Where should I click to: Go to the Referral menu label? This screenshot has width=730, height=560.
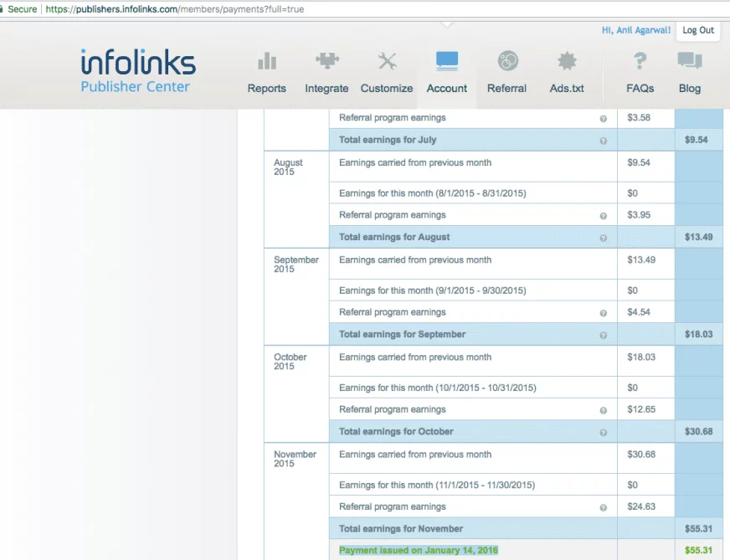pyautogui.click(x=507, y=89)
